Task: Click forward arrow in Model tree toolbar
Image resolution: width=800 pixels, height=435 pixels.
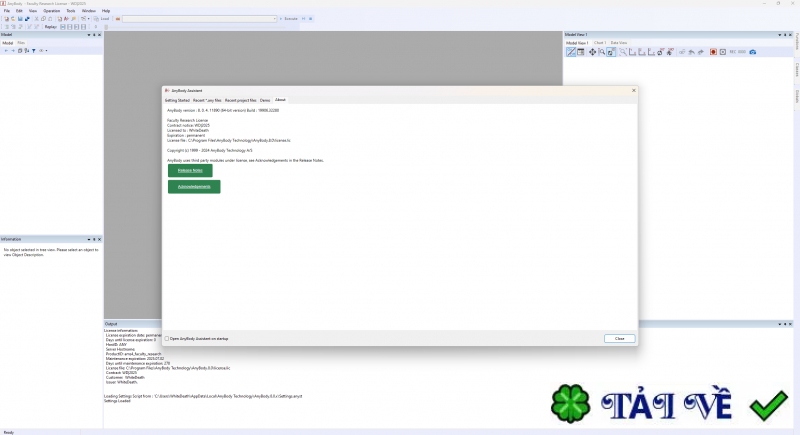Action: pyautogui.click(x=13, y=50)
